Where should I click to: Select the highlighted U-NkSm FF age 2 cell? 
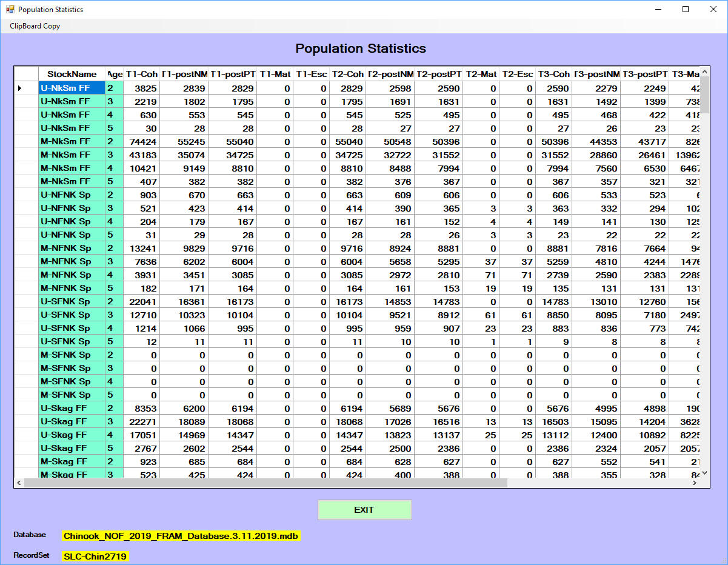(72, 88)
